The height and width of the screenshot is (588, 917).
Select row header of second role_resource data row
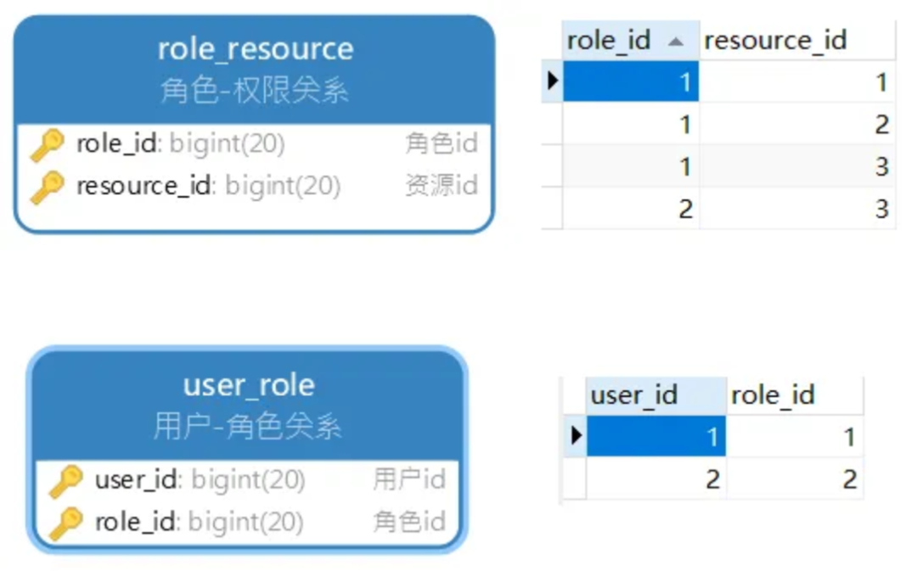(552, 125)
